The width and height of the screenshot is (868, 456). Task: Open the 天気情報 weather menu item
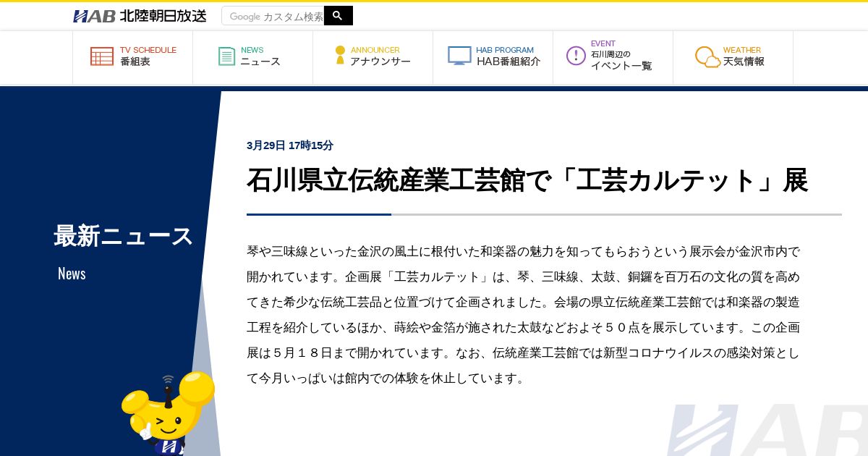[733, 56]
